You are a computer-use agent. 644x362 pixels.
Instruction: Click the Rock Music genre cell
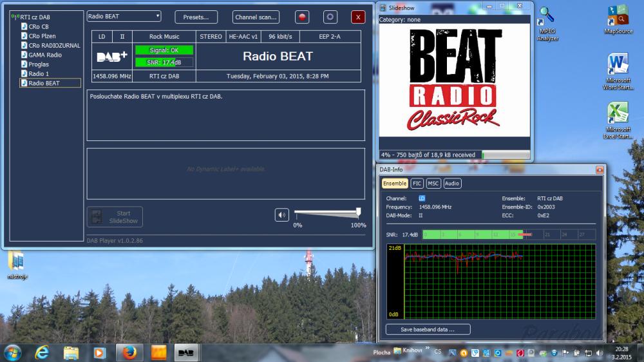pyautogui.click(x=164, y=37)
